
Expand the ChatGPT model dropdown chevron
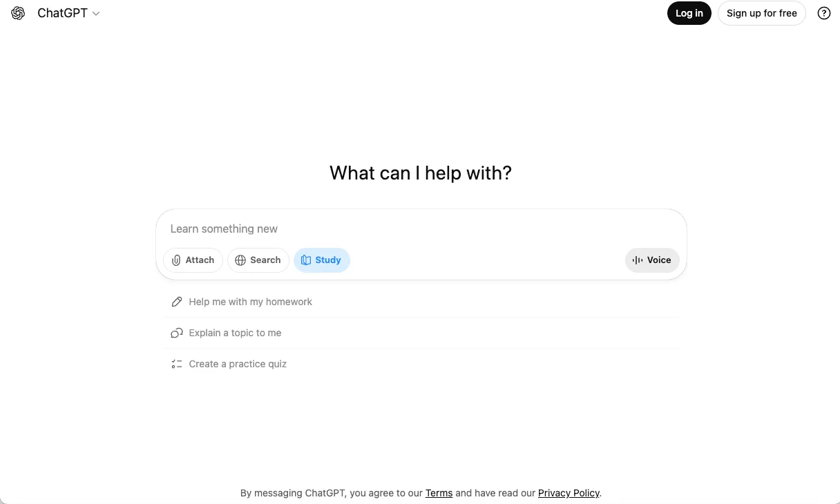(x=96, y=14)
